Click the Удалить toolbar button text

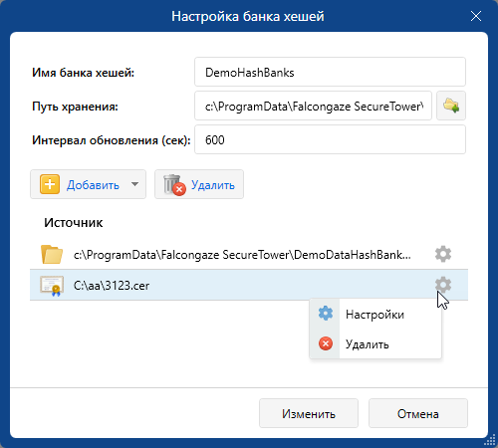click(213, 185)
